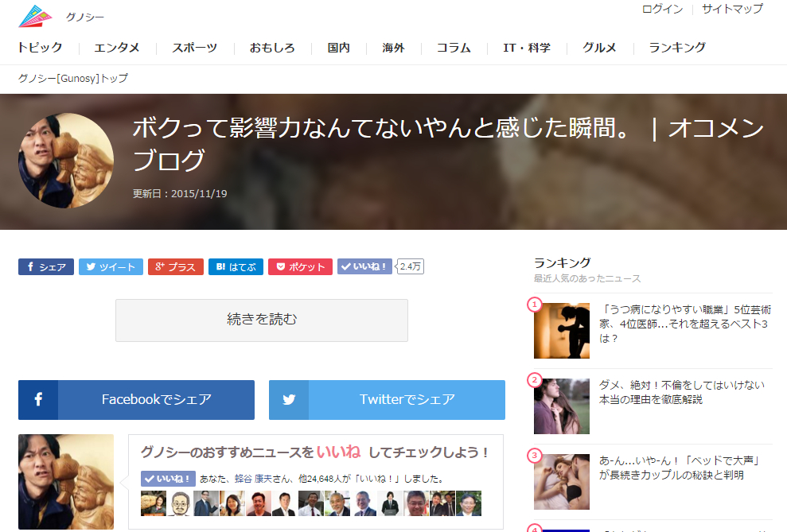Screen dimensions: 787x532
Task: Open the ベッドで大声 ranking article
Action: click(x=679, y=468)
